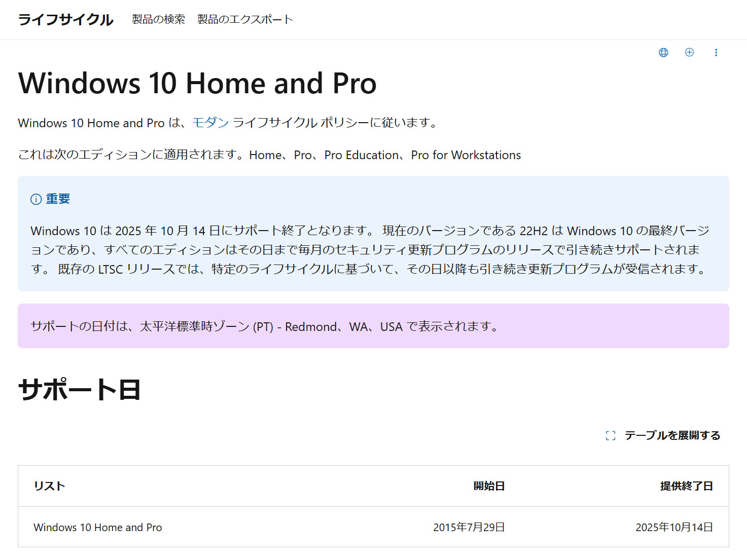This screenshot has width=747, height=560.
Task: Click the info icon beside 重要
Action: (x=36, y=199)
